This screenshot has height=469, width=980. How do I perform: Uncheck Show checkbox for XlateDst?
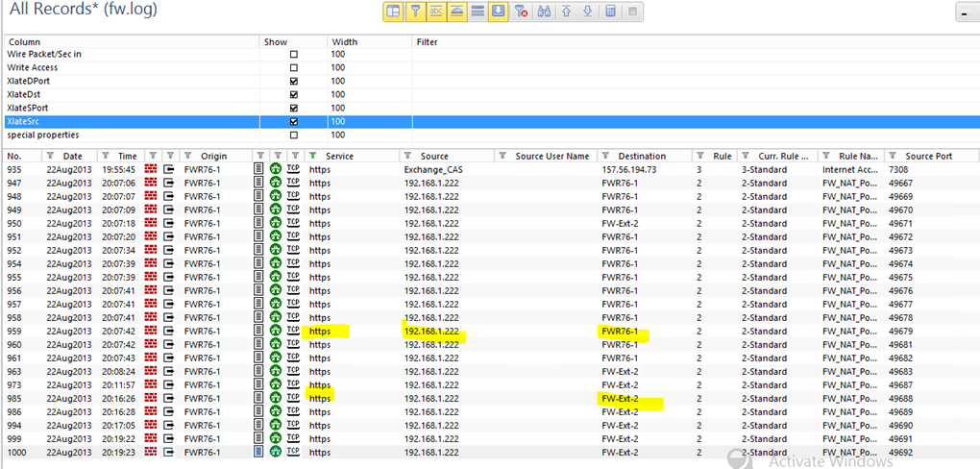(294, 94)
